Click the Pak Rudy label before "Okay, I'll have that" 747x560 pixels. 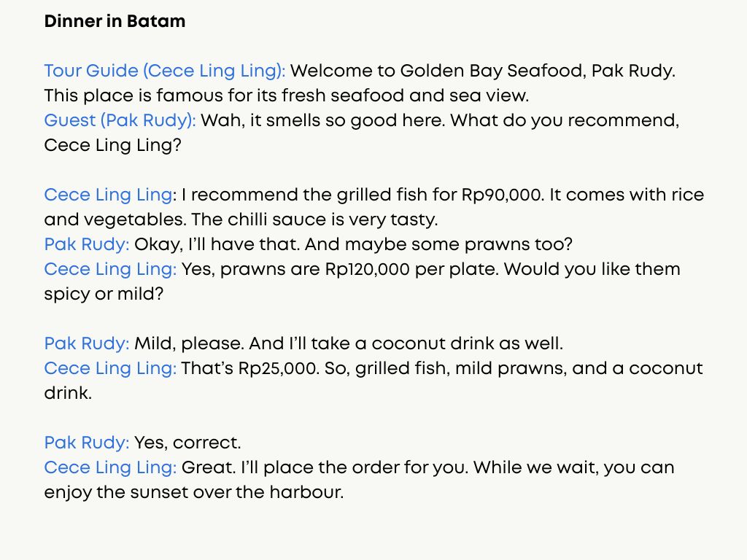(x=86, y=244)
